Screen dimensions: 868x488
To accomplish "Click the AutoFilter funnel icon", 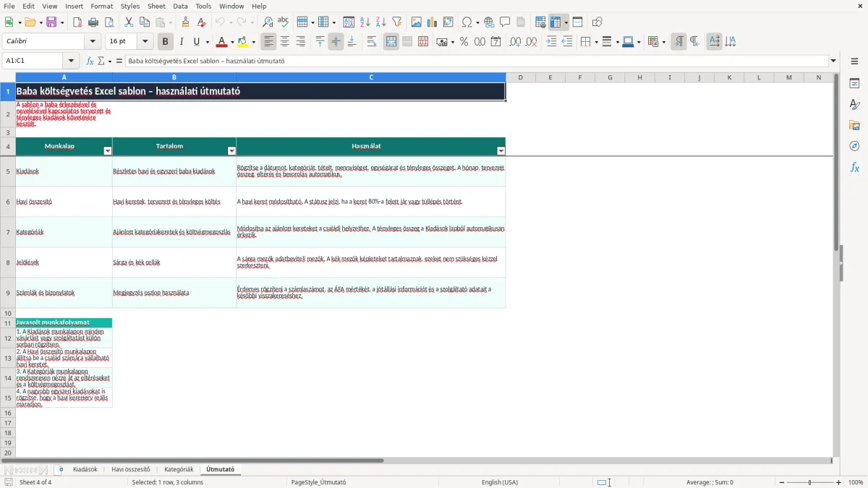I will click(x=397, y=22).
